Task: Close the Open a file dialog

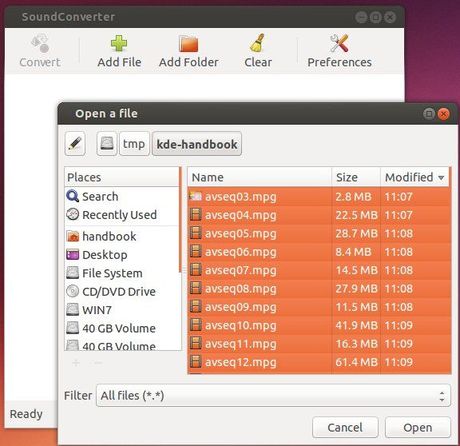Action: [443, 114]
